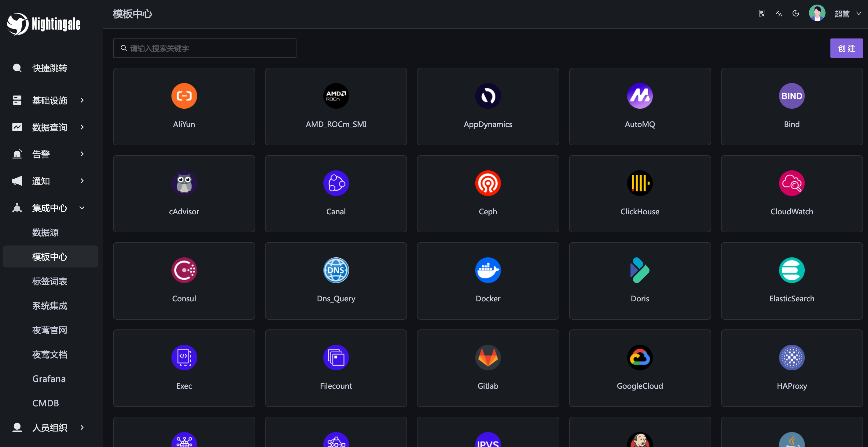The width and height of the screenshot is (868, 447).
Task: Open the Docker whale icon card
Action: point(487,270)
